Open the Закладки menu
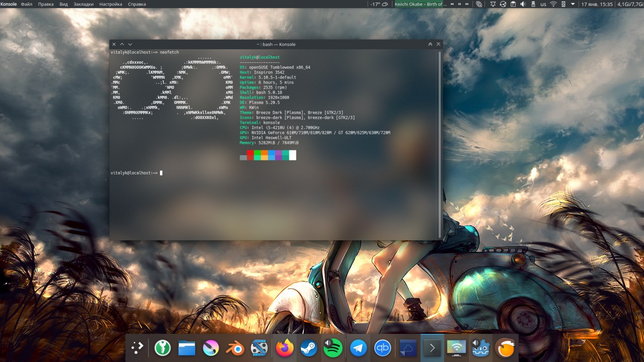 coord(84,4)
